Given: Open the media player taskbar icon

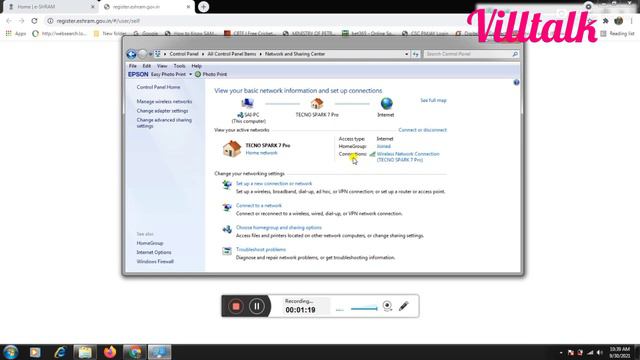Looking at the screenshot, I should [35, 352].
